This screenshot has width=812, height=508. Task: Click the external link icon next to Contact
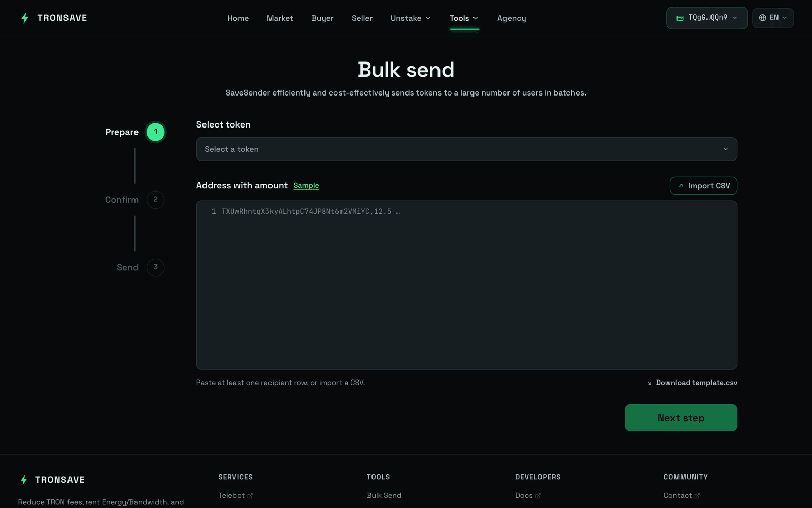pos(697,496)
